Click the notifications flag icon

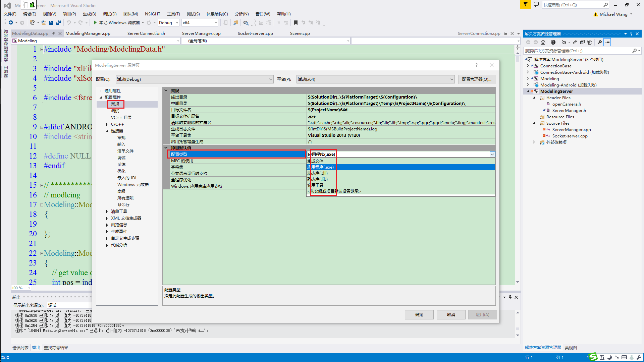pyautogui.click(x=525, y=5)
